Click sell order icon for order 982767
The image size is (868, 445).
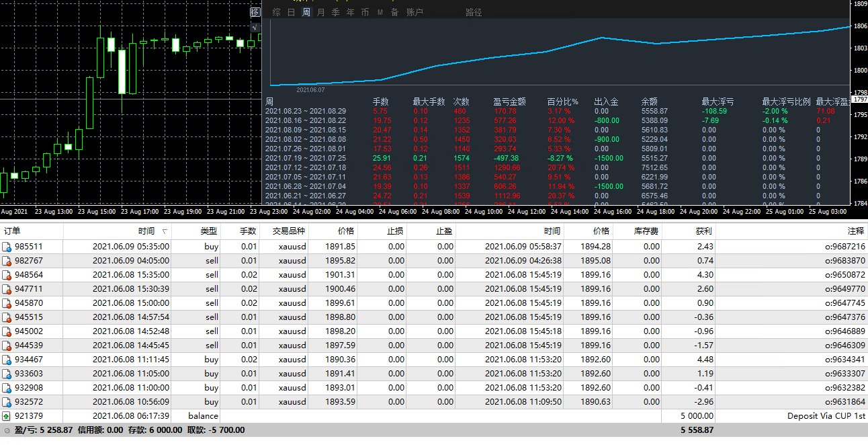(x=7, y=261)
